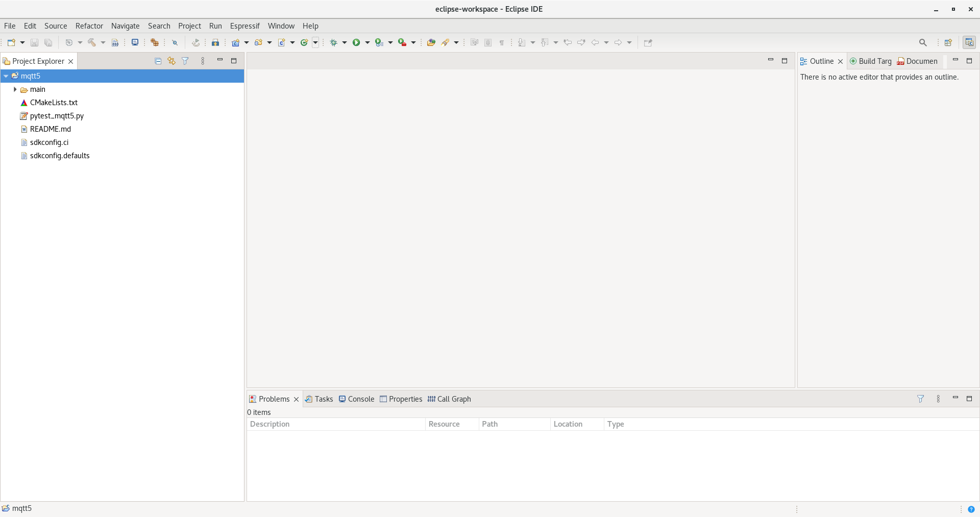Select the sdkconfig.defaults file

pyautogui.click(x=60, y=156)
